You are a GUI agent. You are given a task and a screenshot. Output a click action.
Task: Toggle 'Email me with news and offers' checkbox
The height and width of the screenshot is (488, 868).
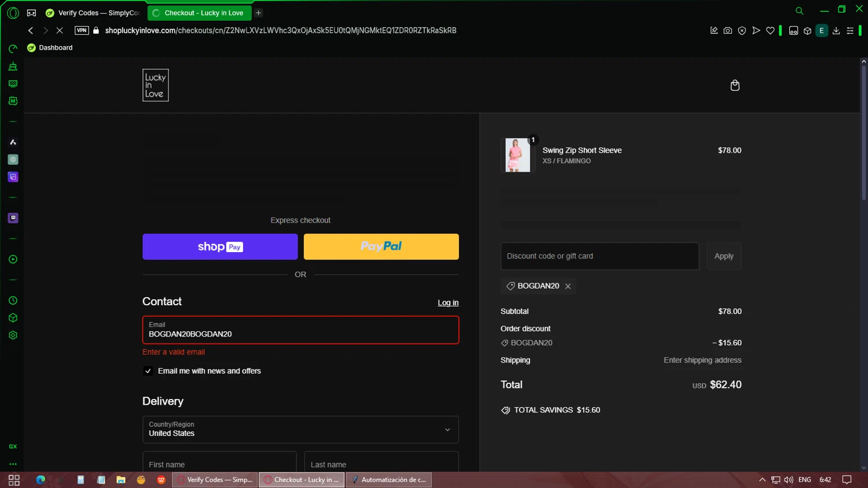click(148, 371)
